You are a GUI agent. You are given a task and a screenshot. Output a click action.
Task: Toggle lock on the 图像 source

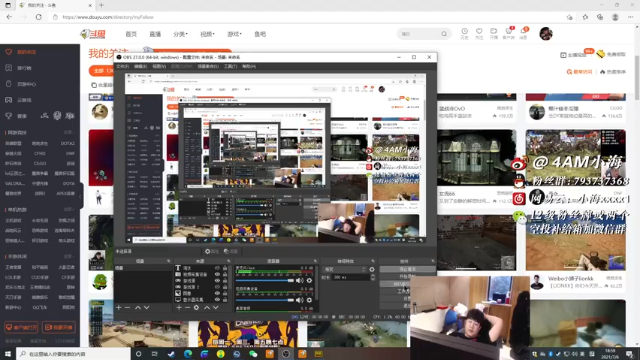pyautogui.click(x=225, y=293)
